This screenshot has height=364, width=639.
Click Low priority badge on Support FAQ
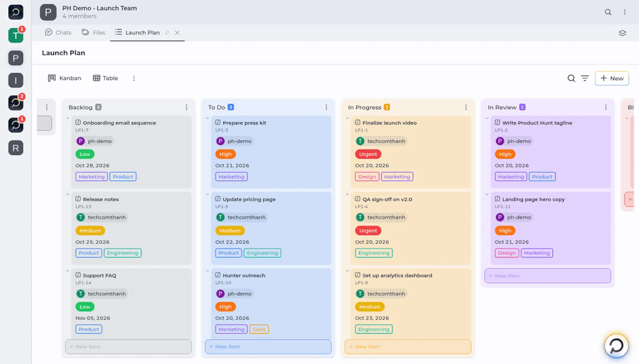85,307
